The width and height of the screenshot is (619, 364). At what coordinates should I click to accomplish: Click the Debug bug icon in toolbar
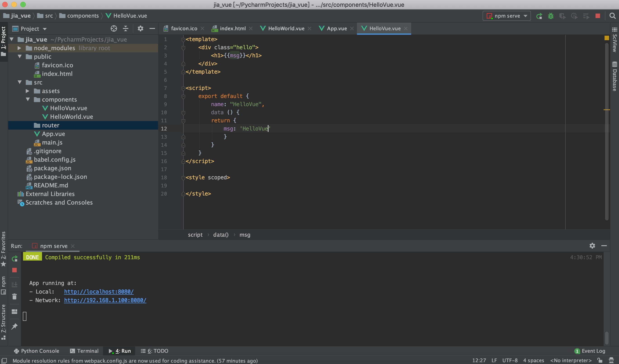(551, 16)
